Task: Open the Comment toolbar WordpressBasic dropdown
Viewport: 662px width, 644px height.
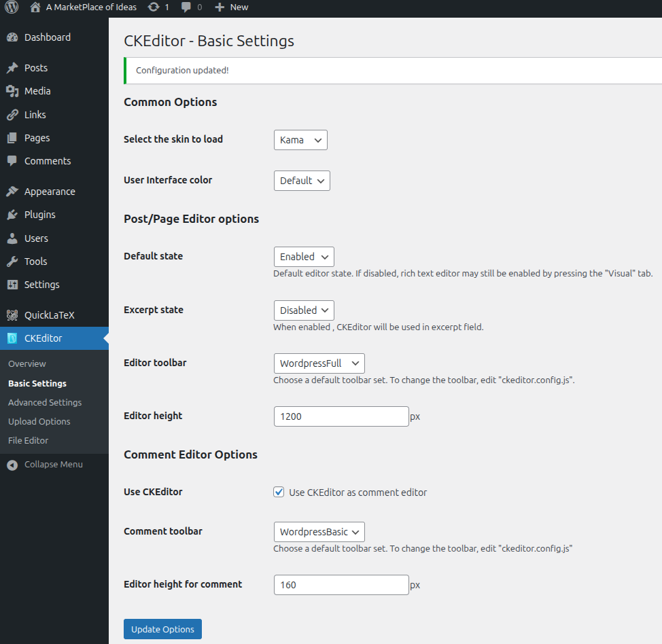Action: pos(319,532)
